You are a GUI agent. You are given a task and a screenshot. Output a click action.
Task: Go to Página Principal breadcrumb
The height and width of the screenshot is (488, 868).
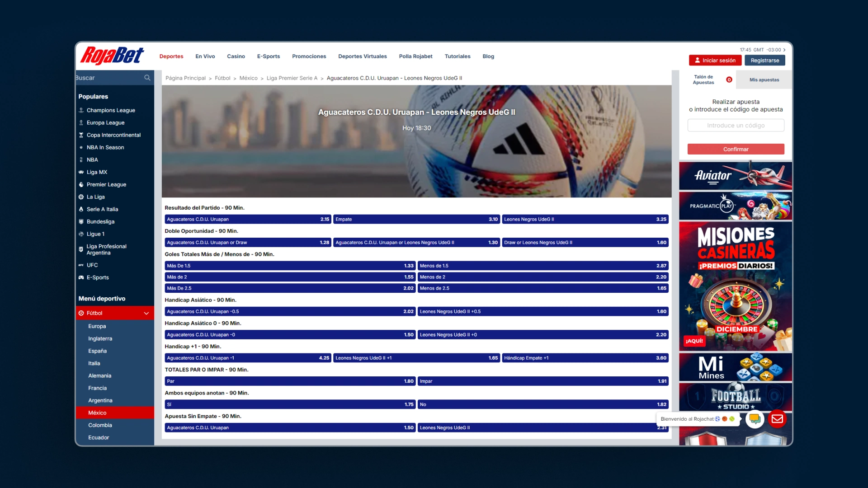[x=185, y=78]
